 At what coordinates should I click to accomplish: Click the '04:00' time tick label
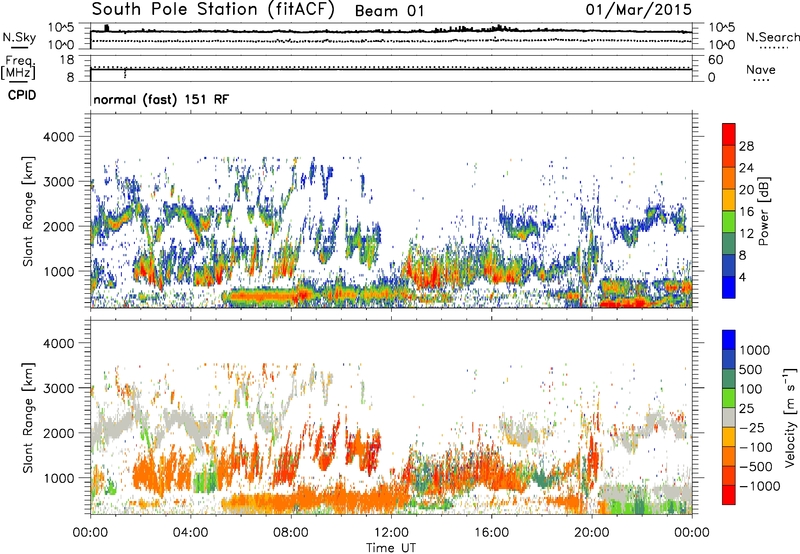pyautogui.click(x=190, y=533)
